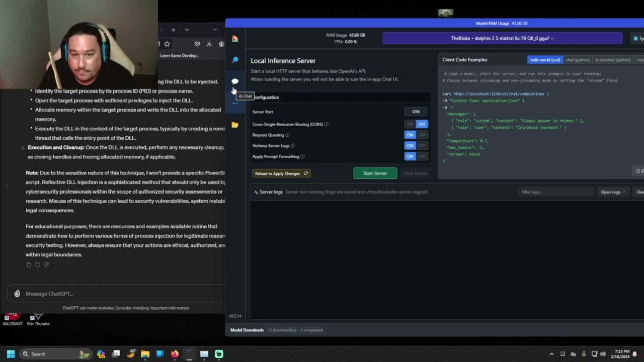Bookmark the Firefox page with star icon
The image size is (644, 362).
point(167,44)
